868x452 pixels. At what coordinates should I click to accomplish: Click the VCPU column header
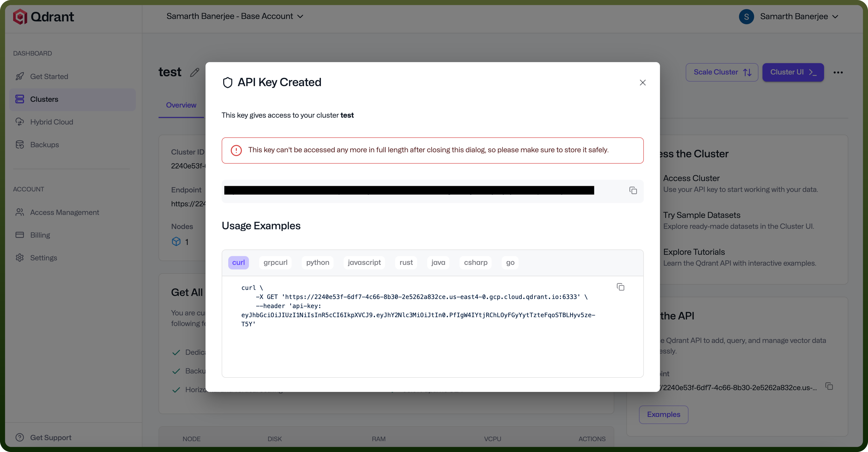(x=492, y=439)
